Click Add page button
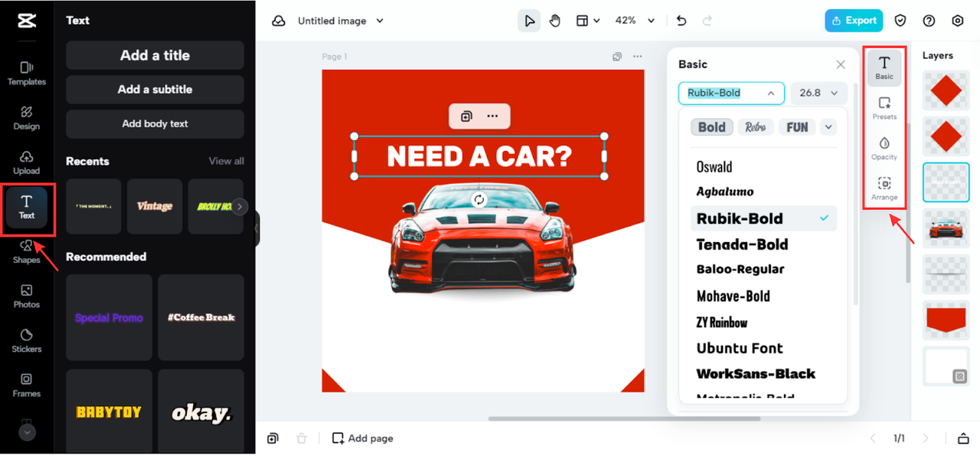Image resolution: width=980 pixels, height=456 pixels. 363,438
